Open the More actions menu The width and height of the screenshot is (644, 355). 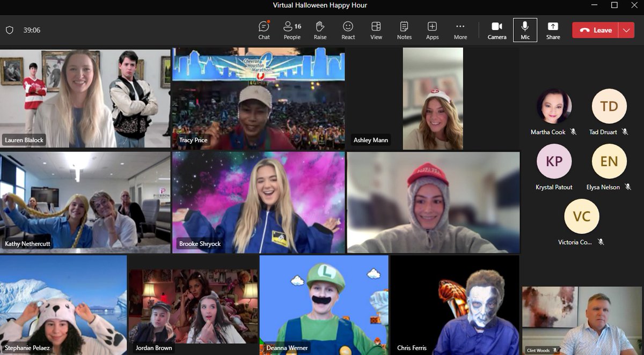[460, 30]
